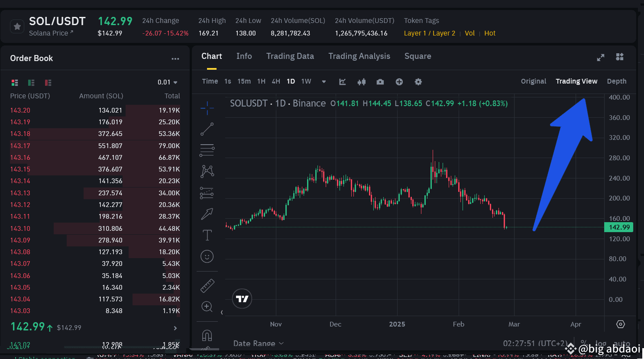
Task: Select the text annotation tool
Action: click(207, 235)
